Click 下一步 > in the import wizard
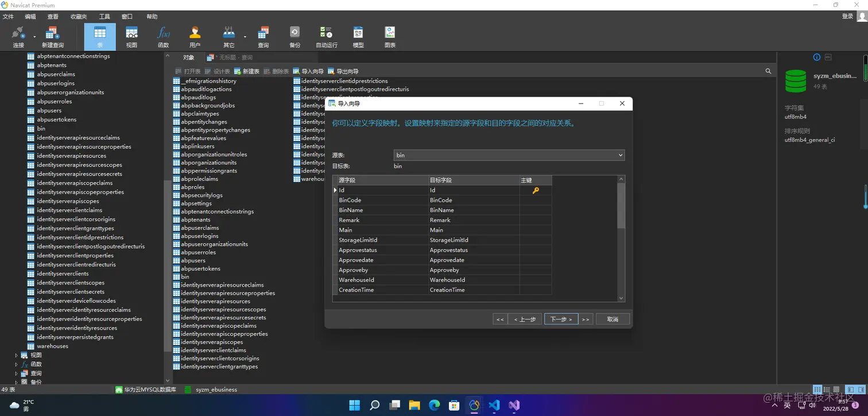The width and height of the screenshot is (868, 416). point(561,319)
